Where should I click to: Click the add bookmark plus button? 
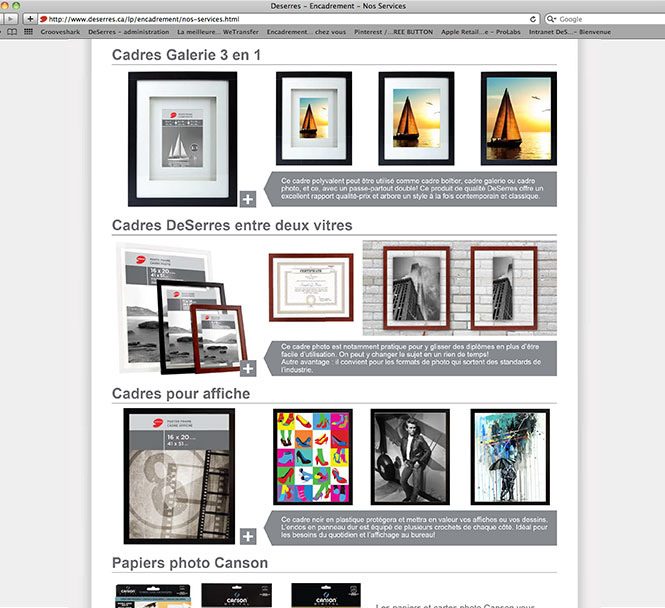pos(30,19)
